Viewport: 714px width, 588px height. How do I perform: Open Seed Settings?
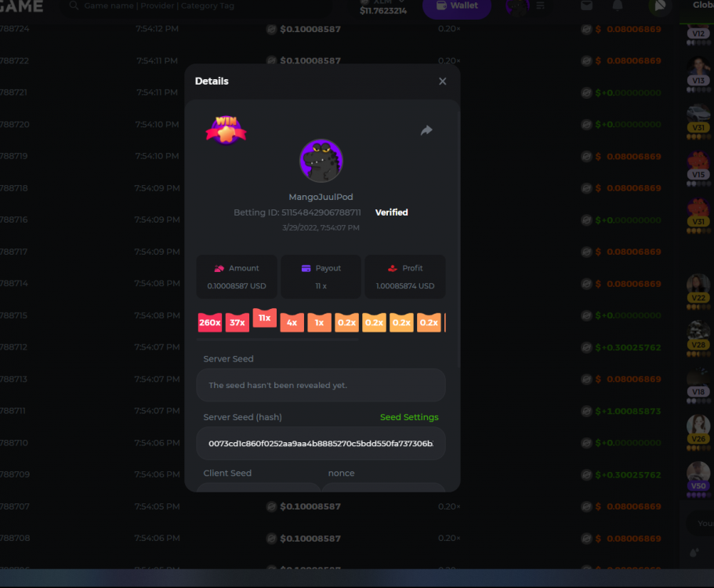click(409, 417)
